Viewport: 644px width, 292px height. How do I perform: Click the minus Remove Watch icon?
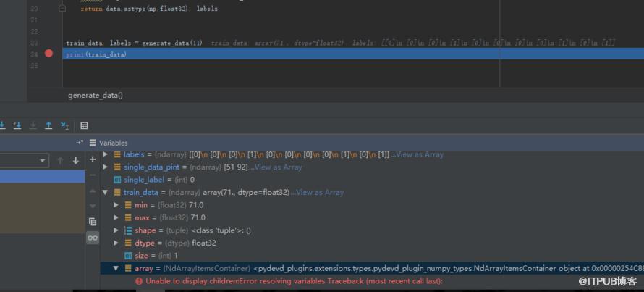click(x=93, y=175)
